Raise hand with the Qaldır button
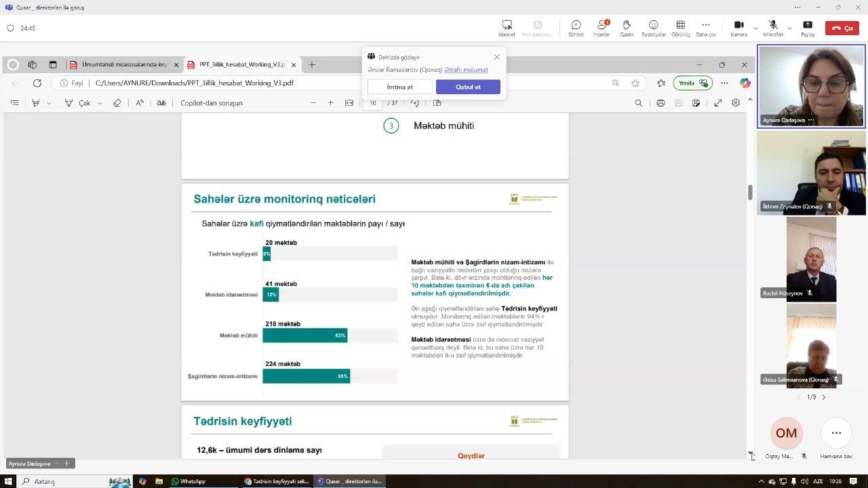 tap(627, 28)
